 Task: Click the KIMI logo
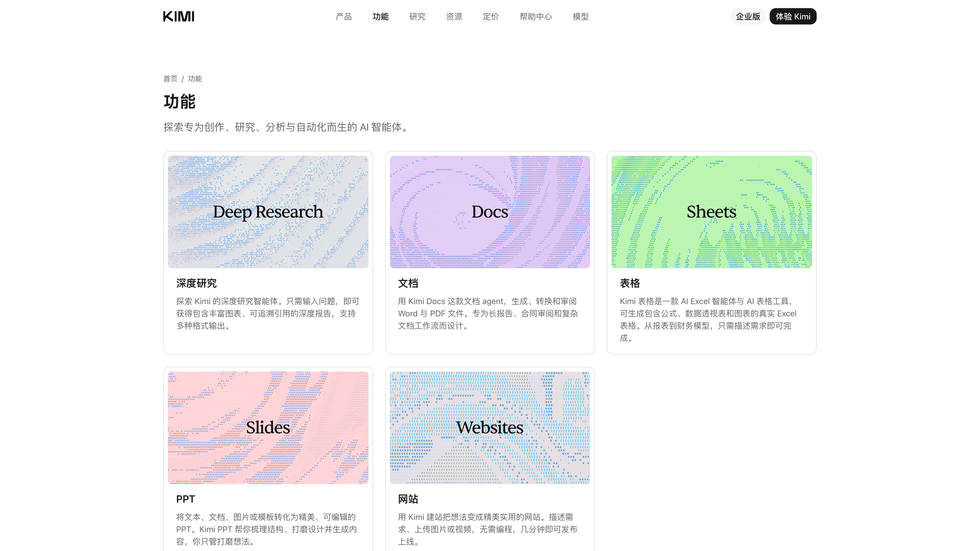point(179,16)
